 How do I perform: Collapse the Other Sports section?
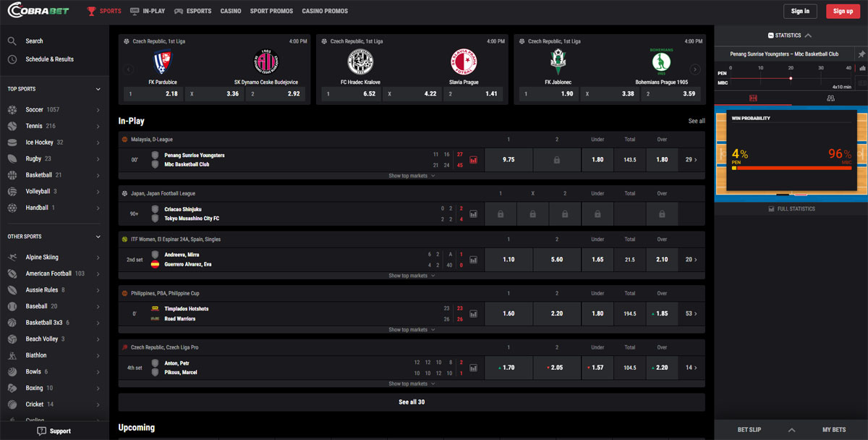tap(98, 237)
